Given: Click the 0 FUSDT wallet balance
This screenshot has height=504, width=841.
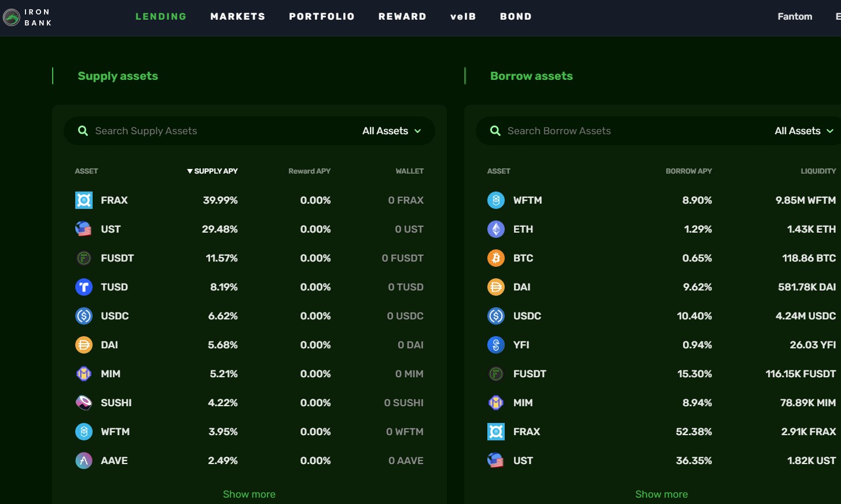Looking at the screenshot, I should [x=403, y=258].
